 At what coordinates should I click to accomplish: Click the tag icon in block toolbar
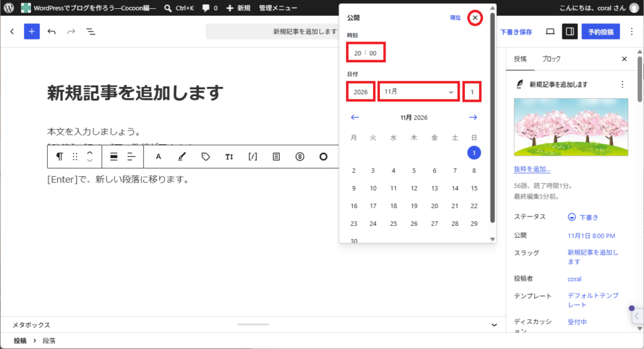(x=206, y=157)
